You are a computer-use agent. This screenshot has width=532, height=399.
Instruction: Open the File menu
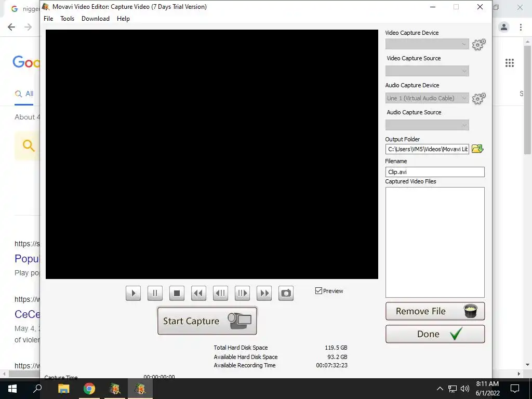[48, 19]
